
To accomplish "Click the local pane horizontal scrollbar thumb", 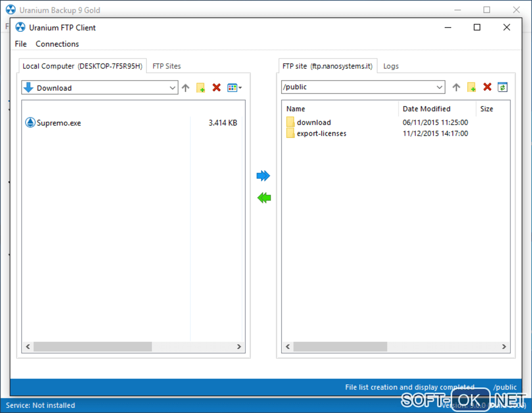I will pos(93,347).
